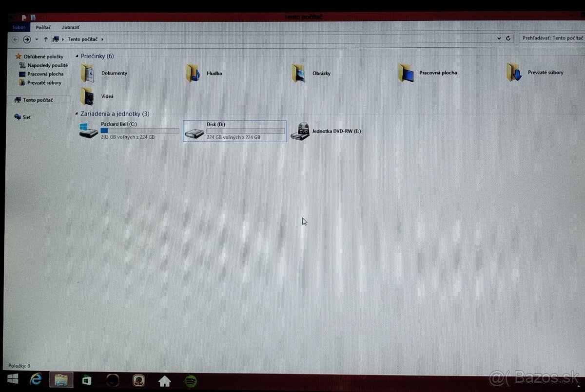
Task: Click the white house taskbar icon
Action: 165,380
